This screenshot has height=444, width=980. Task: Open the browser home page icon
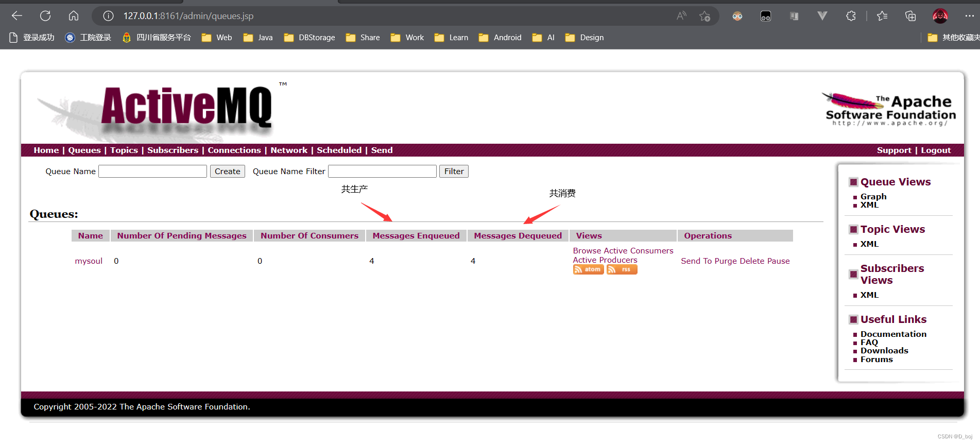[74, 16]
